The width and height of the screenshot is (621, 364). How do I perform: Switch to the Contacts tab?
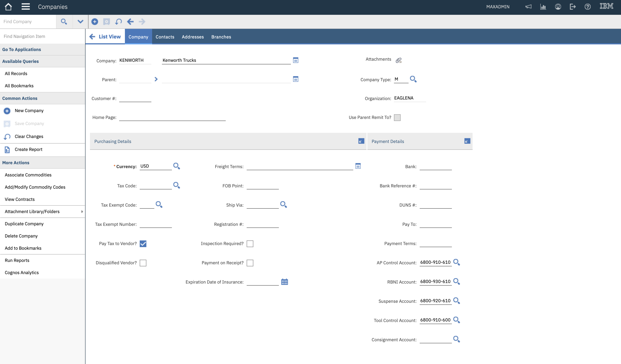pos(165,37)
